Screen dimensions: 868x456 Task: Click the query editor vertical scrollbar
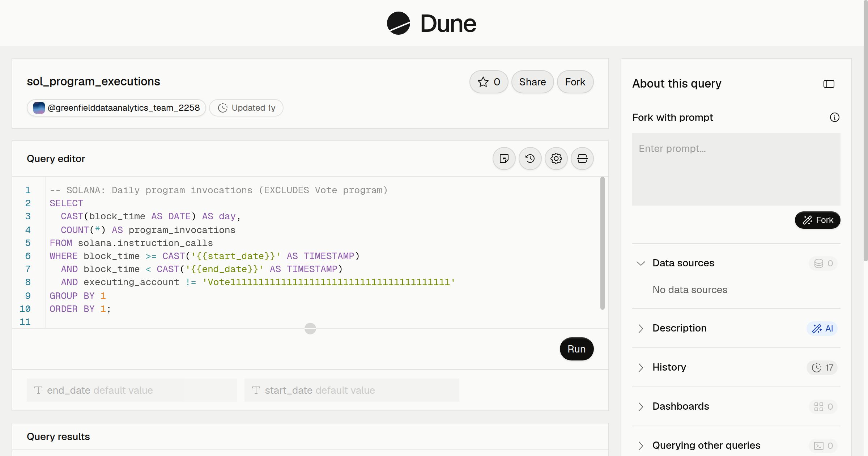coord(602,243)
